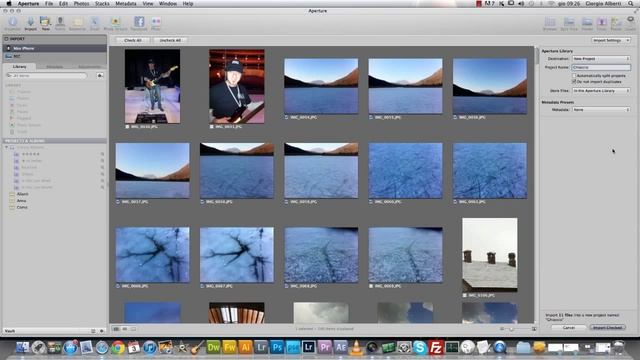Switch to Viewer icon

(x=587, y=24)
